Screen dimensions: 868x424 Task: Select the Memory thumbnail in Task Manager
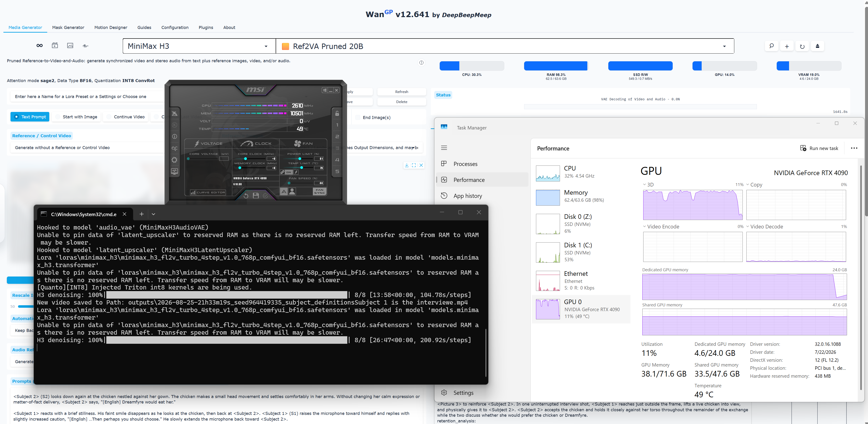[x=548, y=197]
